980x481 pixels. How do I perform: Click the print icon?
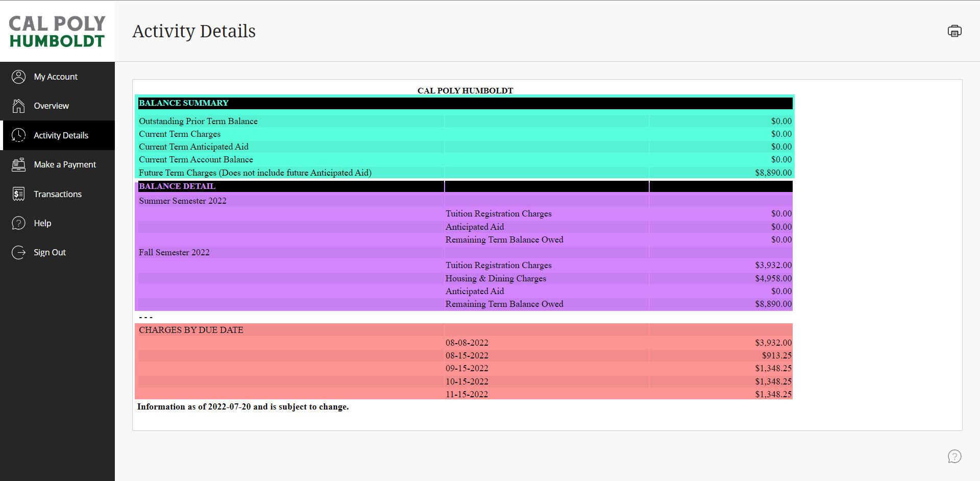tap(954, 31)
